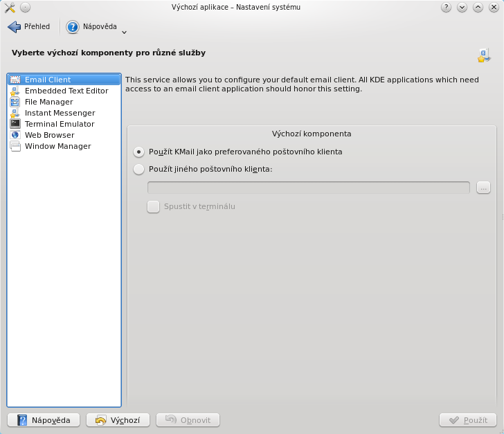The height and width of the screenshot is (434, 504).
Task: Click the bottom Nápověda button
Action: coord(44,420)
